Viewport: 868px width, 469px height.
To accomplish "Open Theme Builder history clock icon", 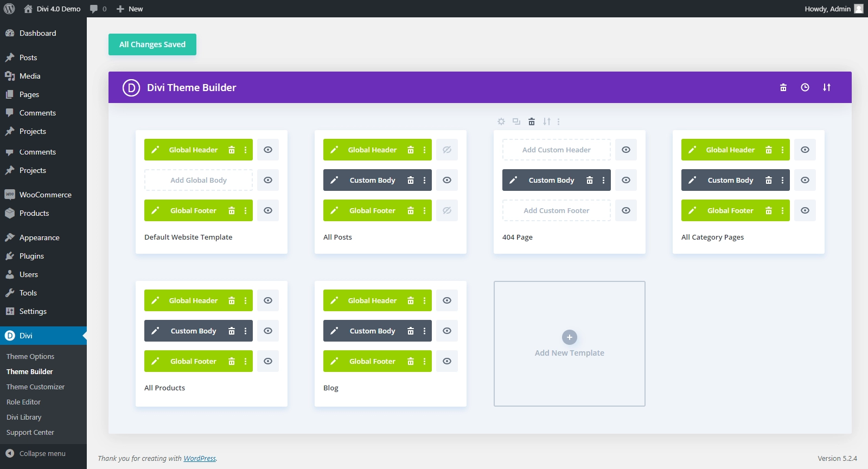I will coord(805,87).
